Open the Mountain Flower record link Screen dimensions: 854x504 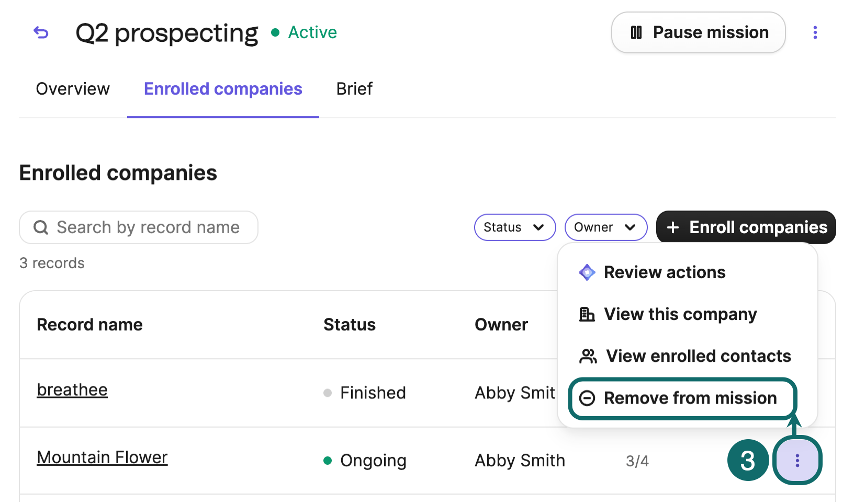(102, 457)
